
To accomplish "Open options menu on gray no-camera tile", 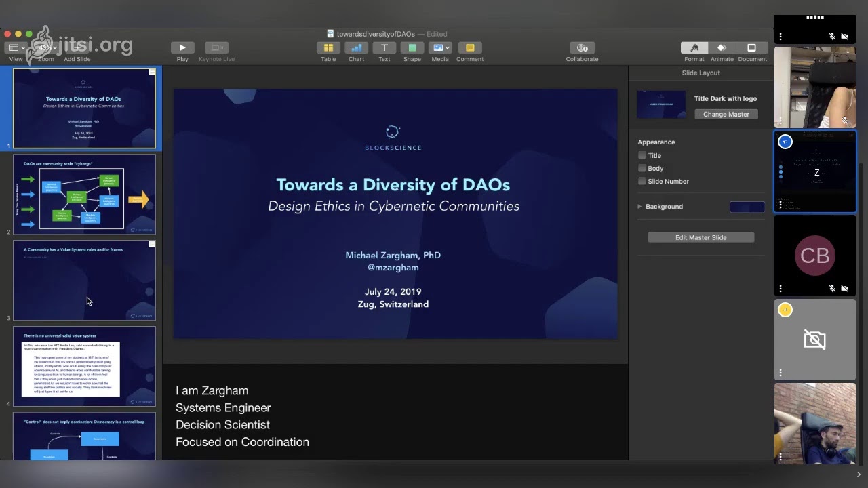I will [x=781, y=372].
